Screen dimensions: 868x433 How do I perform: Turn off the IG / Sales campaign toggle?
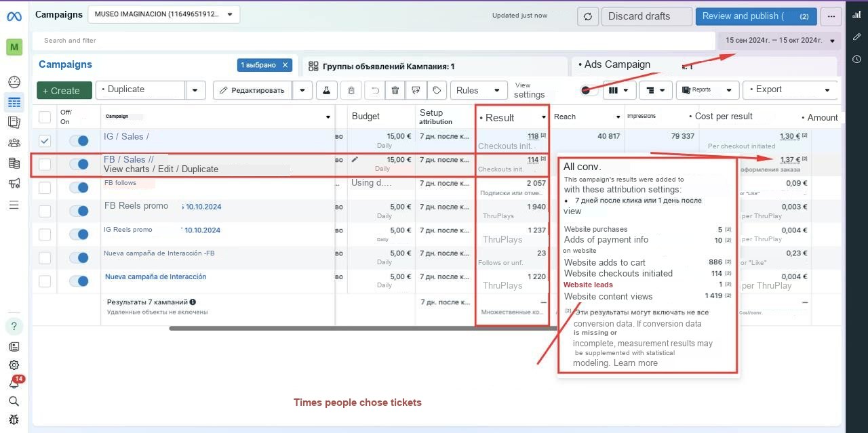(x=79, y=141)
